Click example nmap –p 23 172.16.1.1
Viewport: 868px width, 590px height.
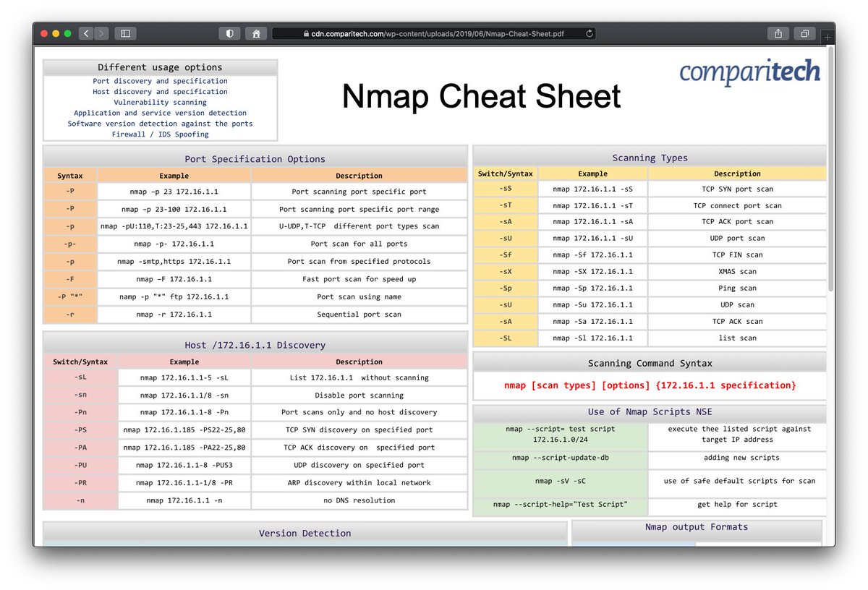click(174, 192)
